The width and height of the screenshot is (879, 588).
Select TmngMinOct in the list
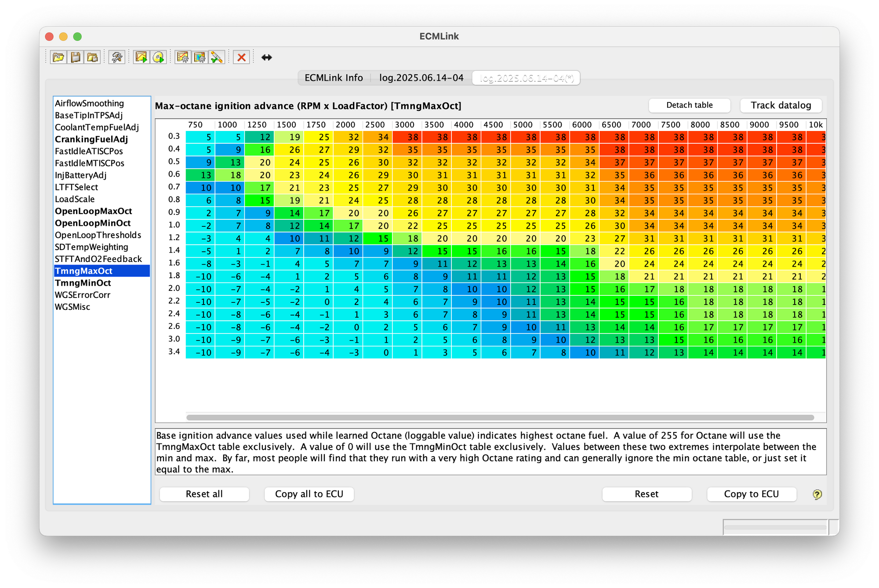102,283
